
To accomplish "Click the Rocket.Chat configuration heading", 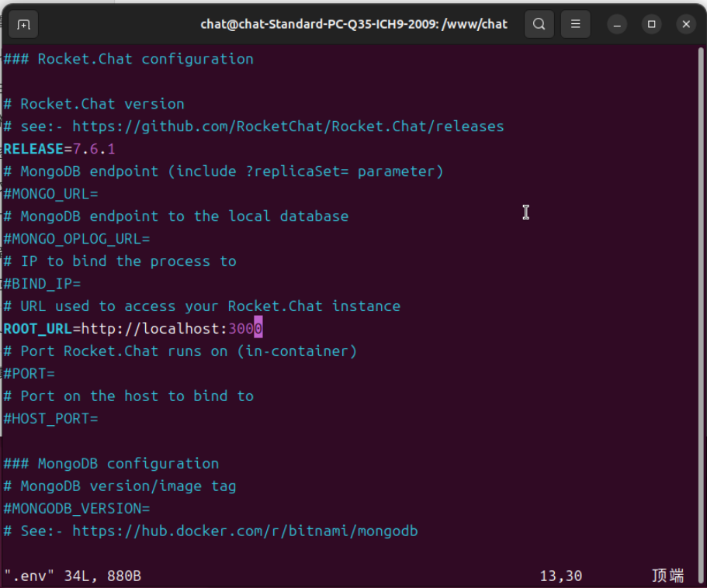I will (x=129, y=59).
